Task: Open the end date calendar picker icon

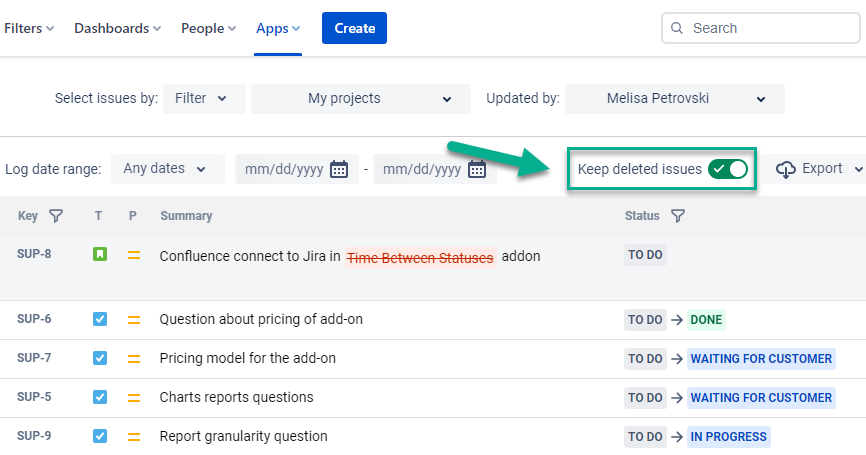Action: (477, 169)
